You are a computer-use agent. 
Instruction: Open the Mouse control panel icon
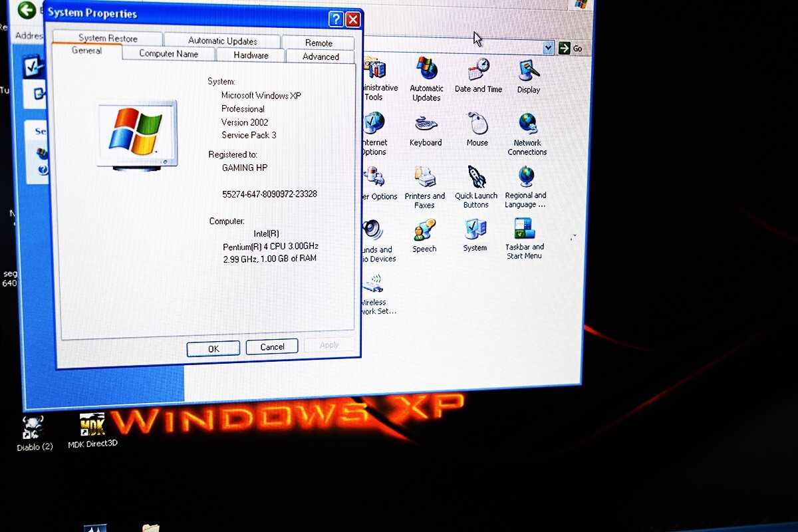pyautogui.click(x=477, y=130)
